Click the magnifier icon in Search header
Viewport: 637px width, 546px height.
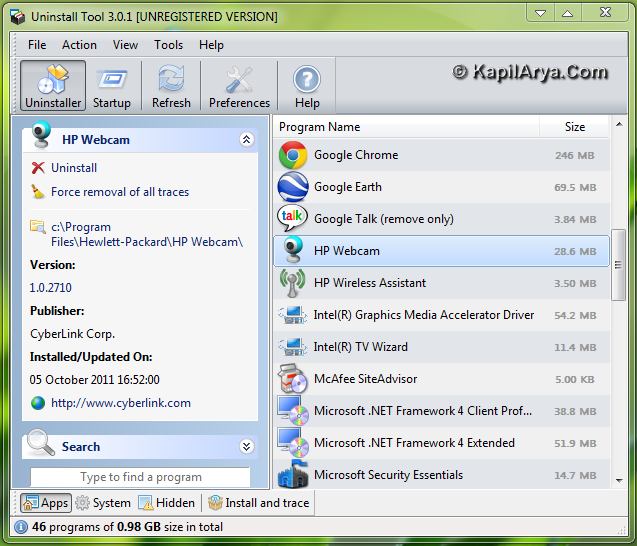point(41,443)
